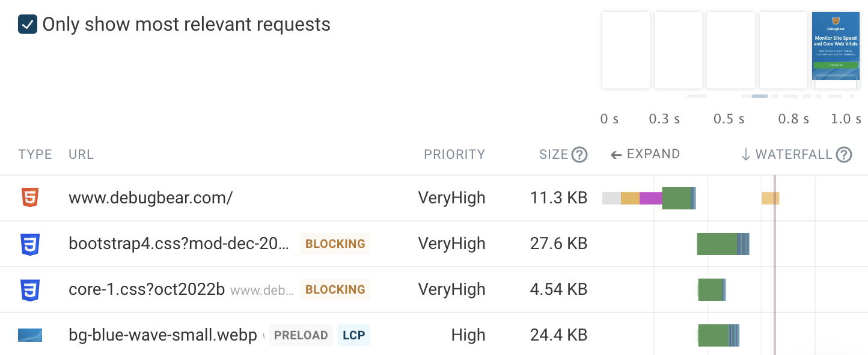Sort requests by WATERFALL column

[787, 155]
